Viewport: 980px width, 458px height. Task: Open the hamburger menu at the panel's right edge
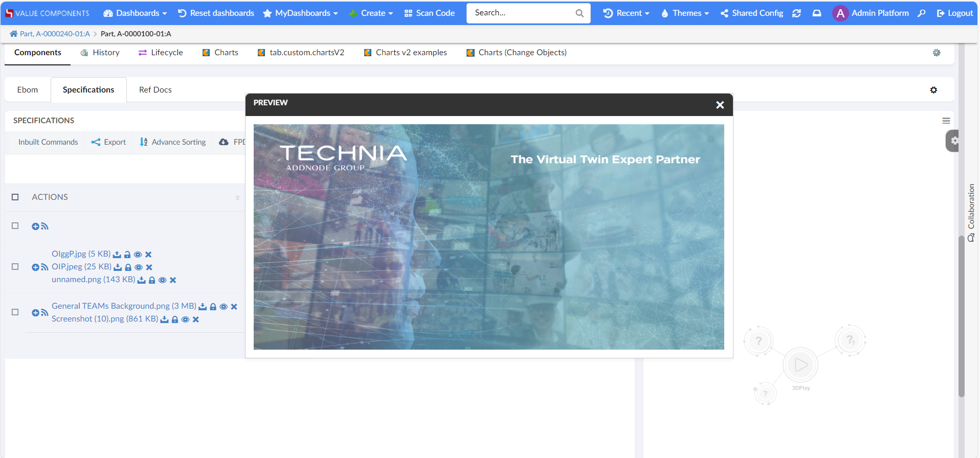(946, 121)
